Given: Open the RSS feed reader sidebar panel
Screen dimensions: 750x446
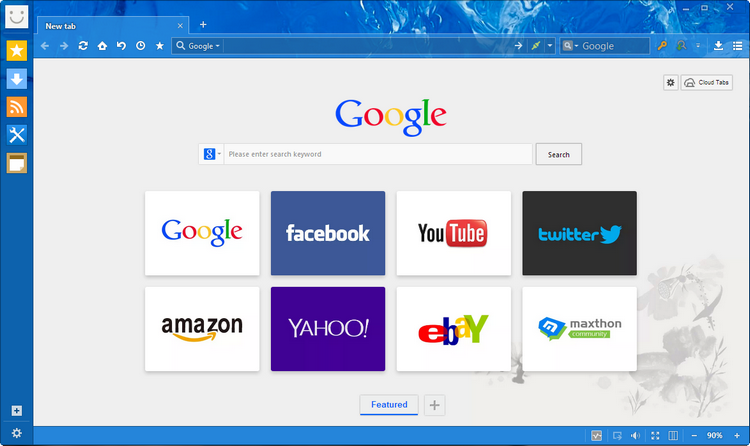Looking at the screenshot, I should (x=17, y=107).
